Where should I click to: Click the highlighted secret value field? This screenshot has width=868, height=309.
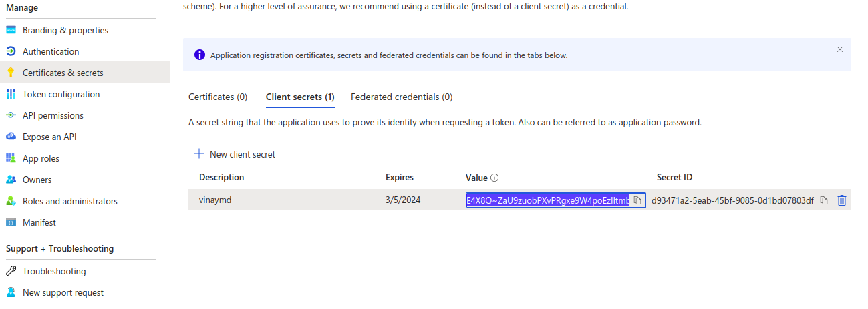555,200
